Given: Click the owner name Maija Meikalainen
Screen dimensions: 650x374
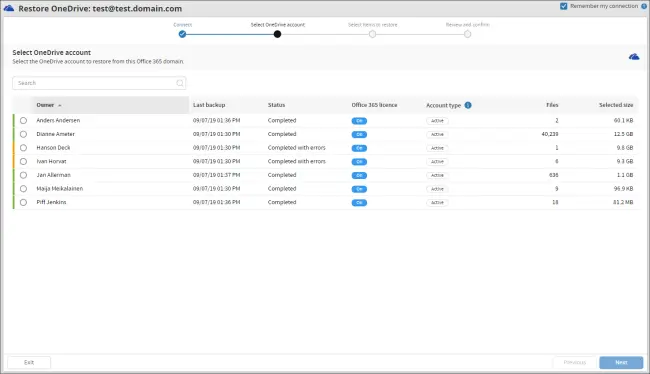Looking at the screenshot, I should click(x=60, y=189).
